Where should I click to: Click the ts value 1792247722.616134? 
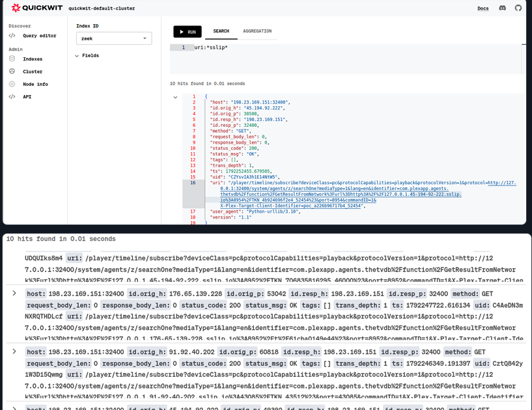tap(438, 305)
